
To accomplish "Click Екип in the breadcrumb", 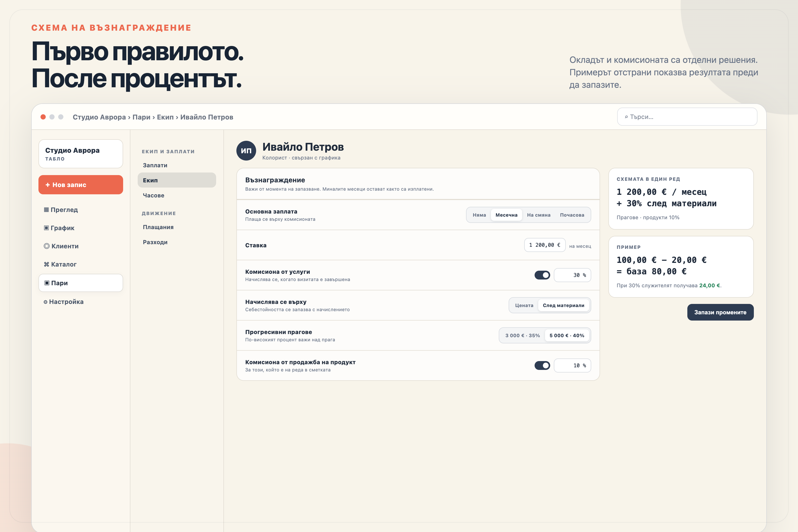I will click(x=165, y=117).
